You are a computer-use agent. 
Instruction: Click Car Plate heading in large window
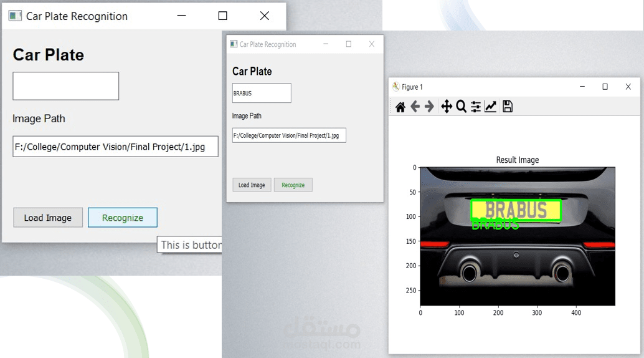tap(49, 55)
